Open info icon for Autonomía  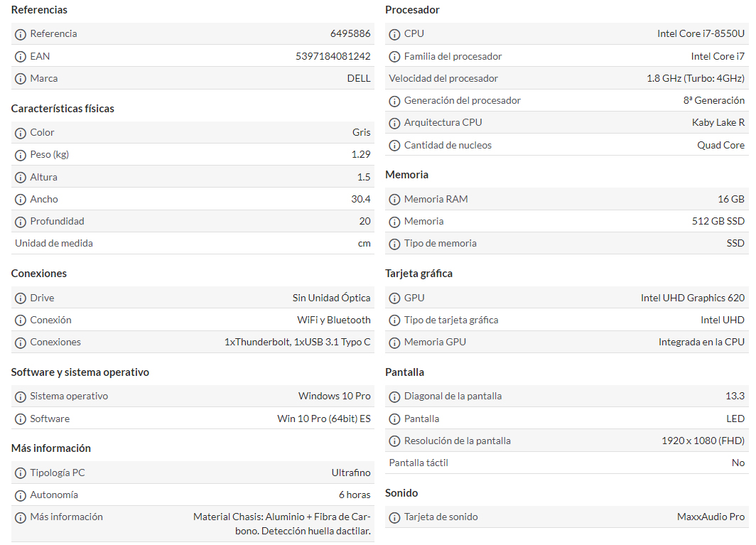point(20,495)
